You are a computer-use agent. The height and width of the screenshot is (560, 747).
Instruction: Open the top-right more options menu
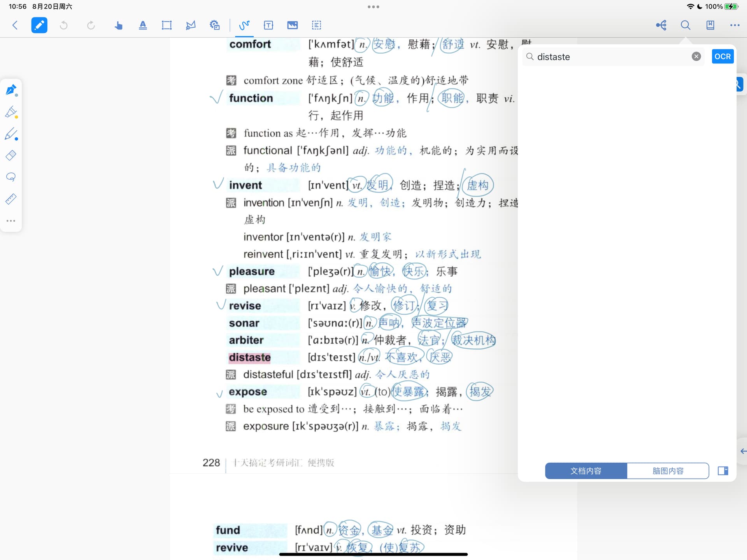[x=735, y=25]
